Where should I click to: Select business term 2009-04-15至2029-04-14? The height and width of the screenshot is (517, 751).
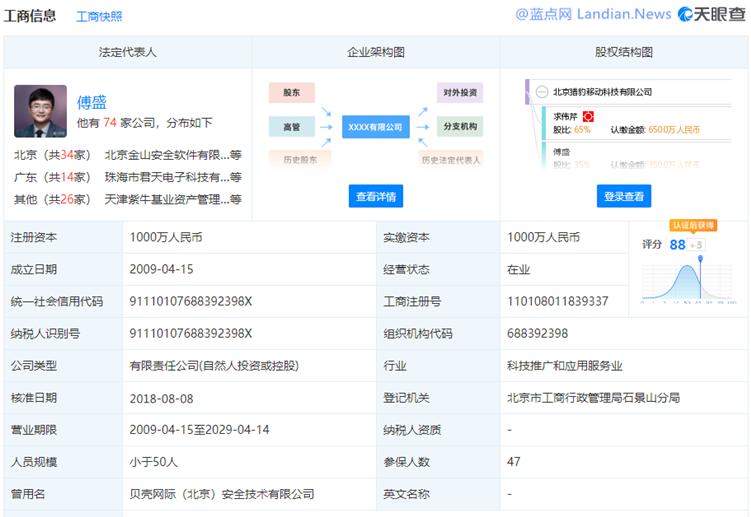point(199,430)
